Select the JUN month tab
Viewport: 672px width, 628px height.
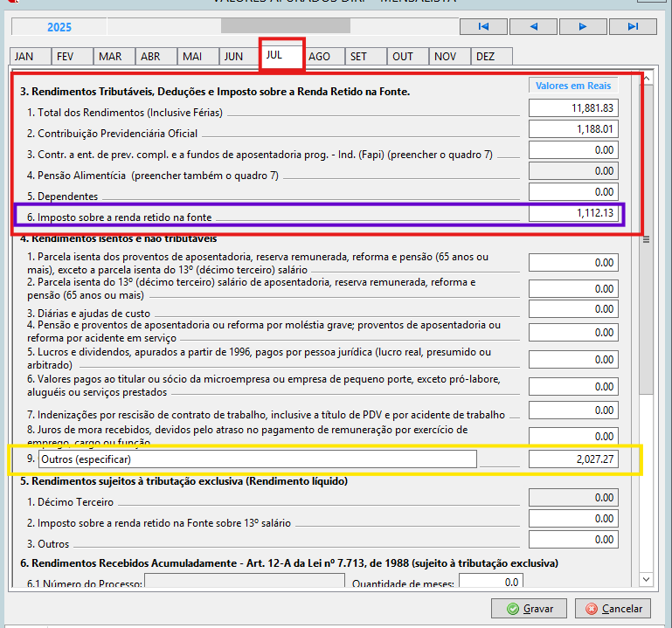pyautogui.click(x=240, y=56)
